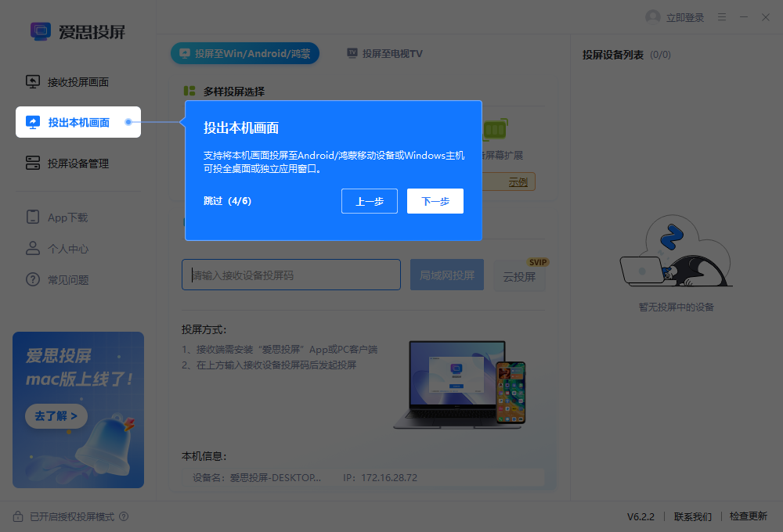
Task: Click the 投屏方式: label
Action: tap(204, 329)
